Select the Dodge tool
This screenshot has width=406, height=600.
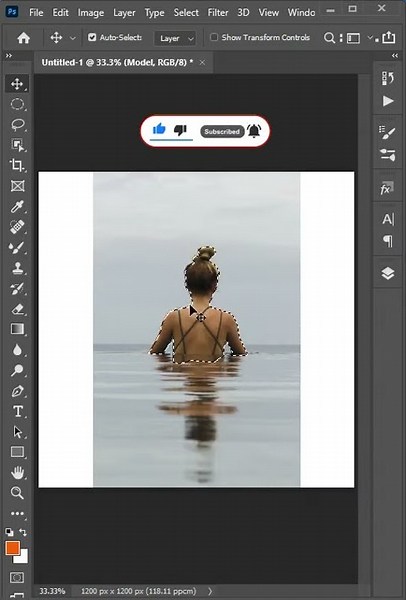[x=17, y=370]
